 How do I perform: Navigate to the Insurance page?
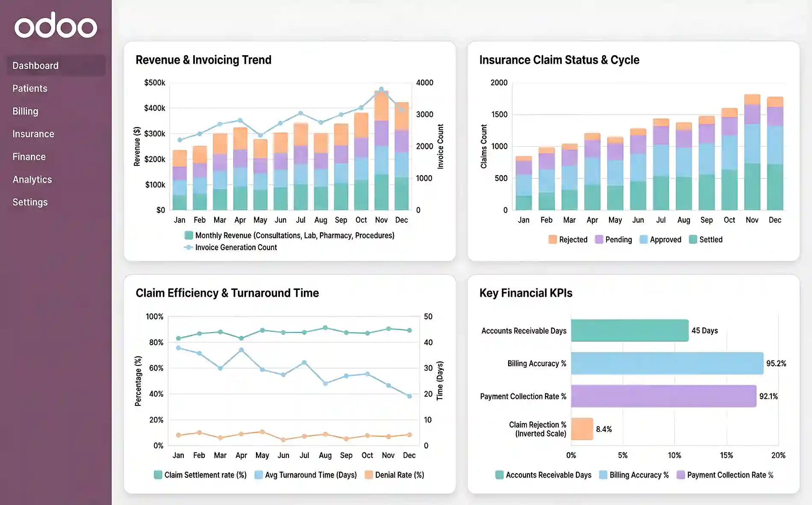(x=33, y=133)
